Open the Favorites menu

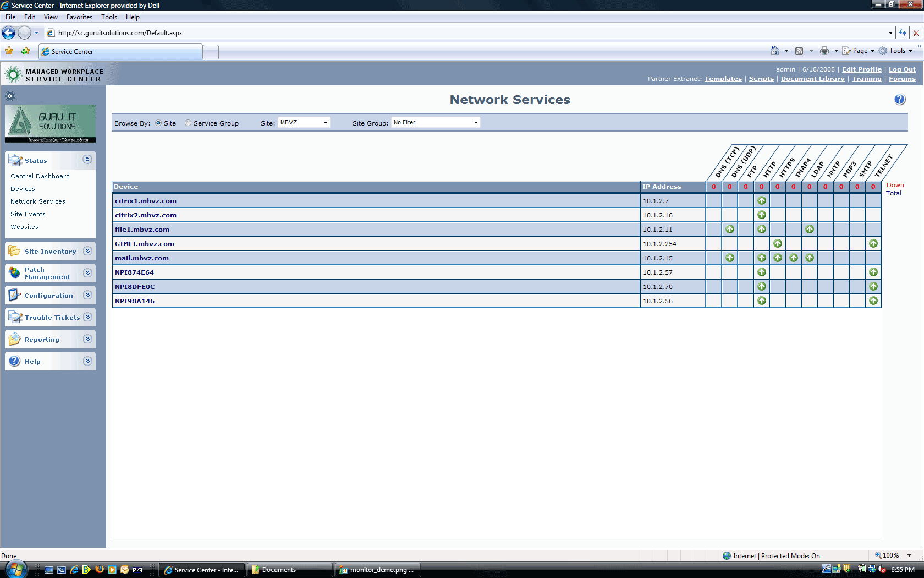(x=79, y=17)
